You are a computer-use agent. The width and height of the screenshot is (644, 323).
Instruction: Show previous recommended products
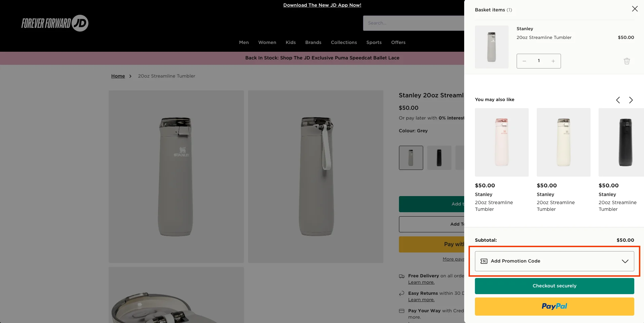tap(618, 100)
